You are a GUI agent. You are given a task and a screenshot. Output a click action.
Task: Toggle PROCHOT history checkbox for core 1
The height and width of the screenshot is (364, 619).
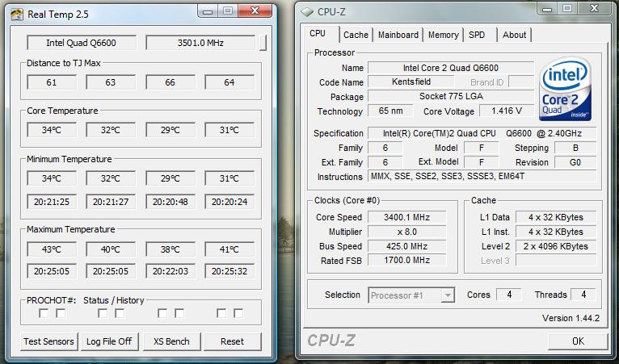(120, 313)
